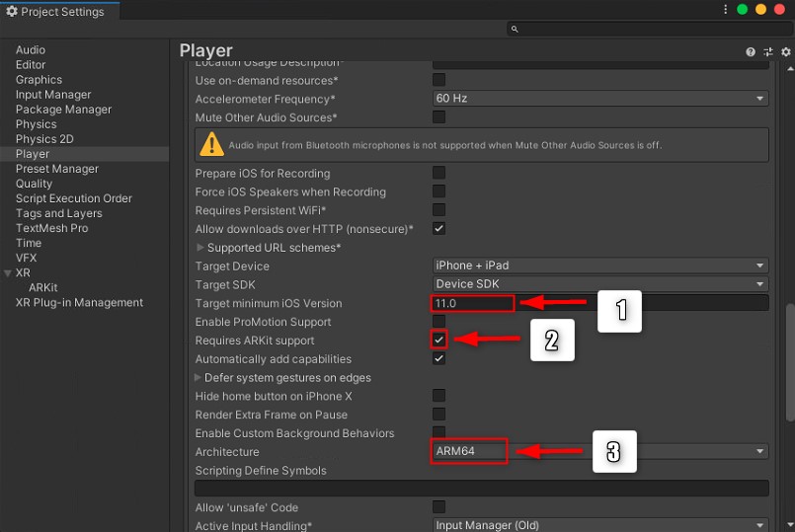Click the settings search field

[649, 29]
